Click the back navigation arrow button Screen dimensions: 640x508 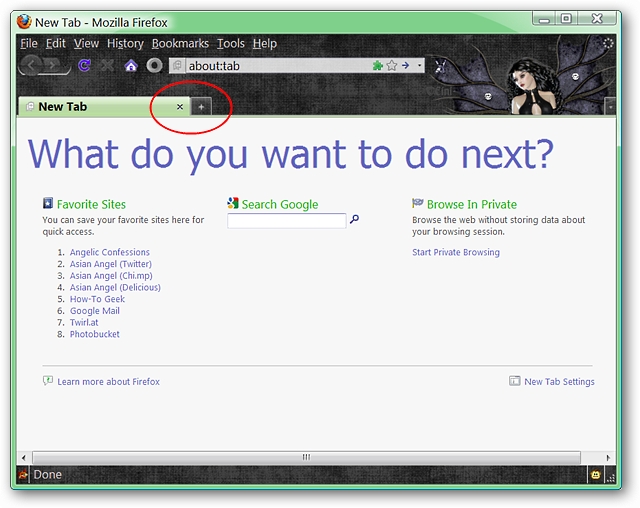point(32,65)
